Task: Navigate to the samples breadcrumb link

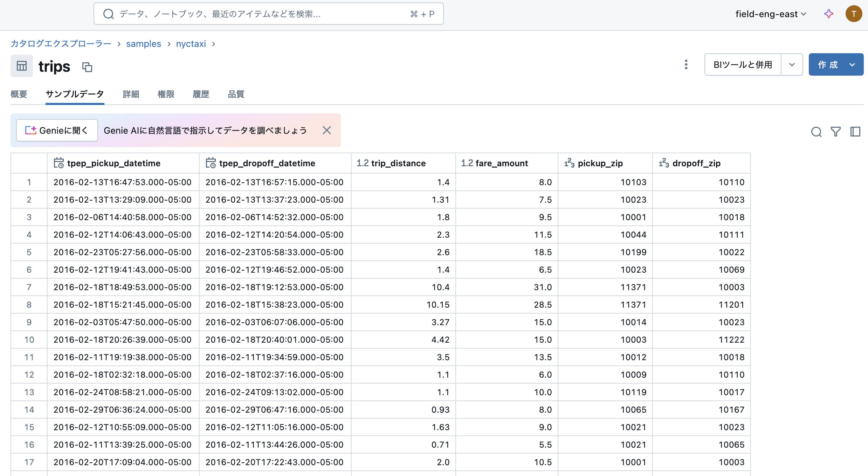Action: [143, 44]
